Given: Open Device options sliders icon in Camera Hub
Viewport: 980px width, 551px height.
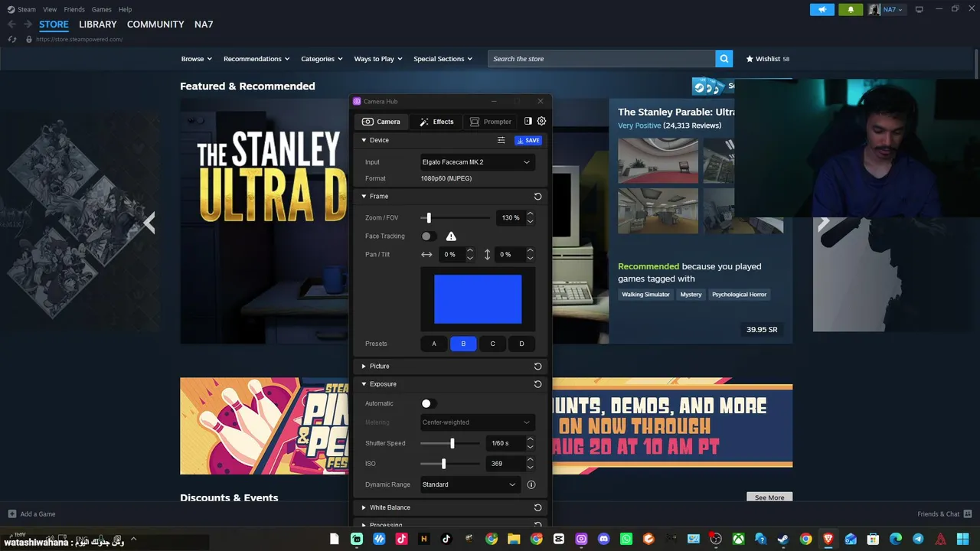Looking at the screenshot, I should [x=501, y=140].
